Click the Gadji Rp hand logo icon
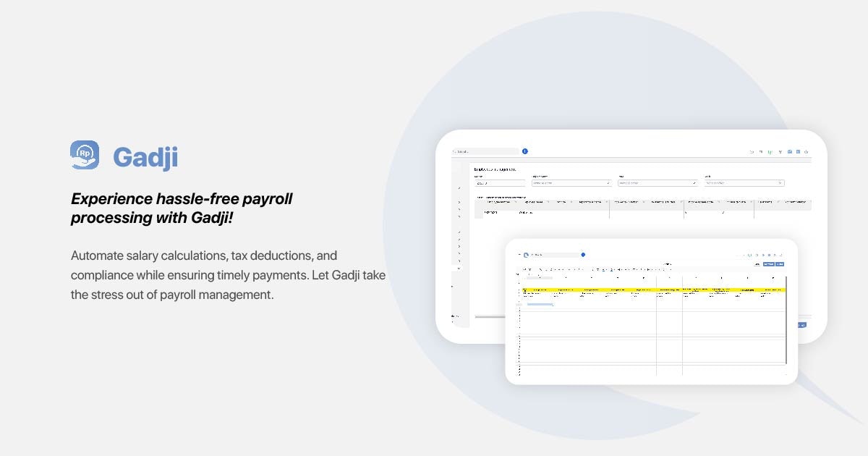 pos(85,155)
